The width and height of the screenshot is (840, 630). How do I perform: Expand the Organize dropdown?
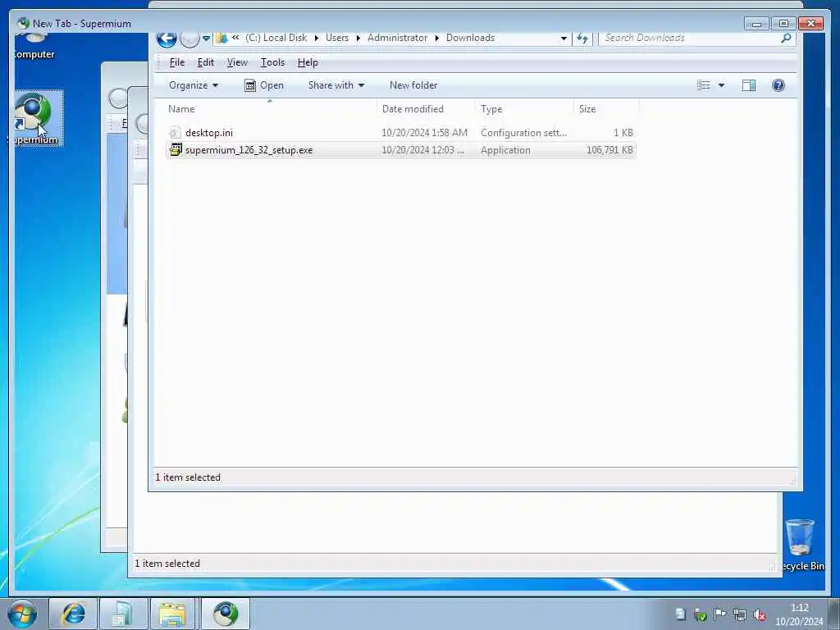tap(194, 85)
